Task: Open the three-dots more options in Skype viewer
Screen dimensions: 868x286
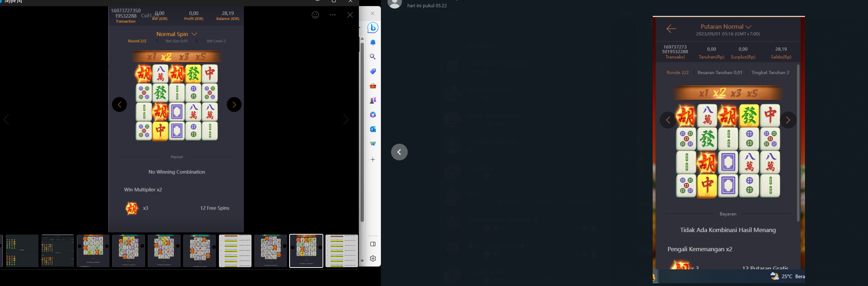Action: [x=333, y=15]
